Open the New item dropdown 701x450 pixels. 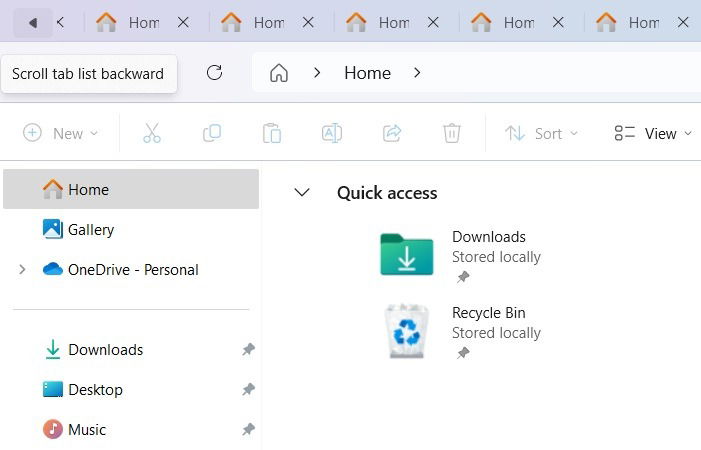60,133
